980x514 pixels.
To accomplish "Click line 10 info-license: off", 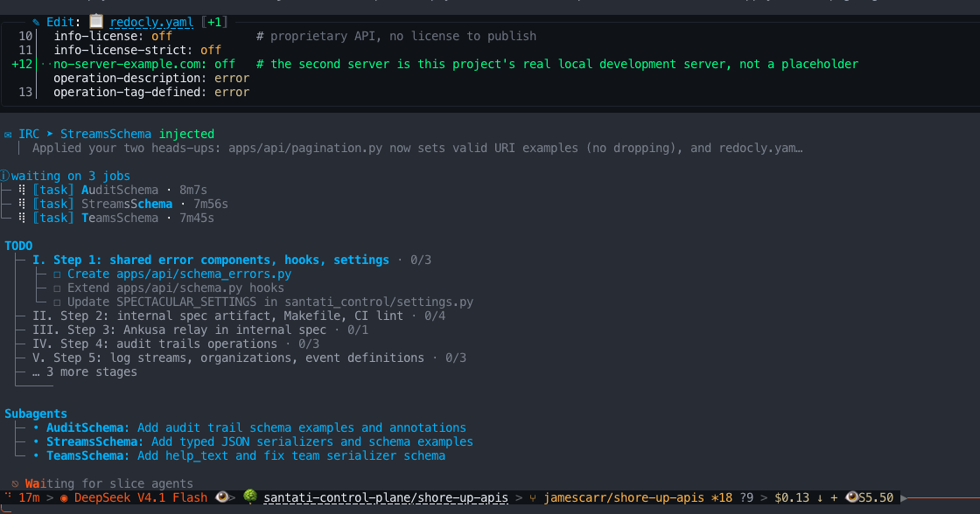I will click(x=113, y=36).
